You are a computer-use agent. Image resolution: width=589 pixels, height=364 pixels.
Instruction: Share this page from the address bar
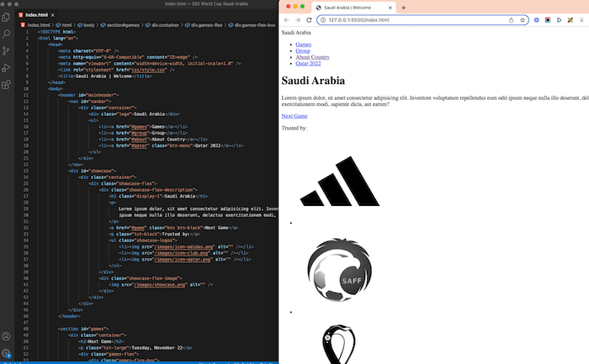point(511,20)
